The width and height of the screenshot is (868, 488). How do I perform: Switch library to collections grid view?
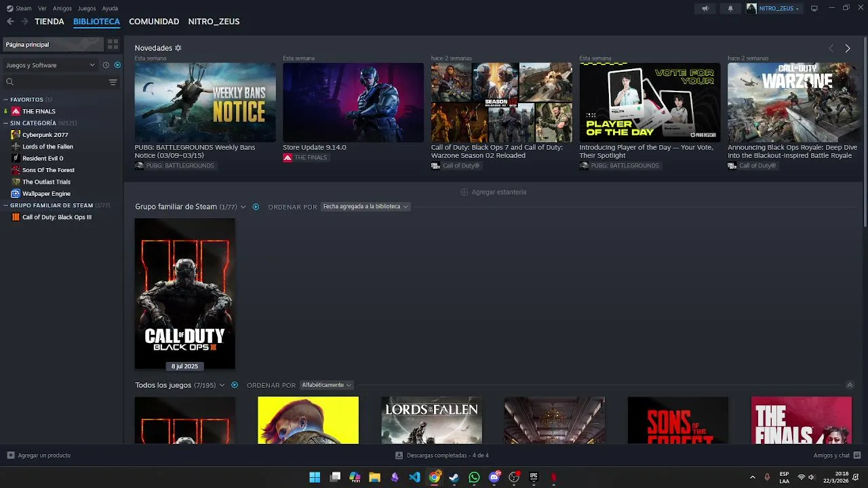pyautogui.click(x=113, y=44)
